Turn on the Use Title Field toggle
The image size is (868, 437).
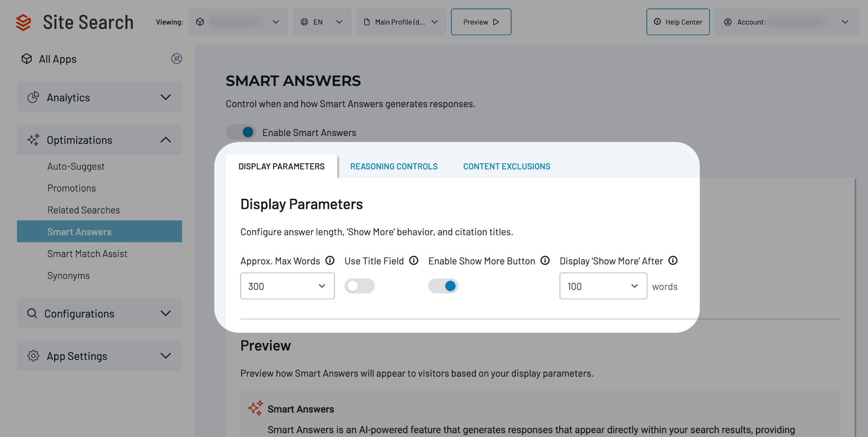[x=359, y=286]
